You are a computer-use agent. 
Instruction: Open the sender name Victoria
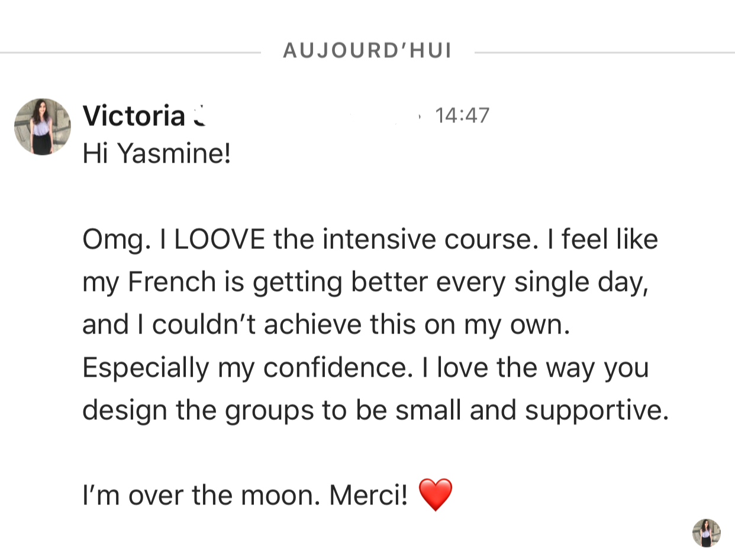[x=134, y=116]
